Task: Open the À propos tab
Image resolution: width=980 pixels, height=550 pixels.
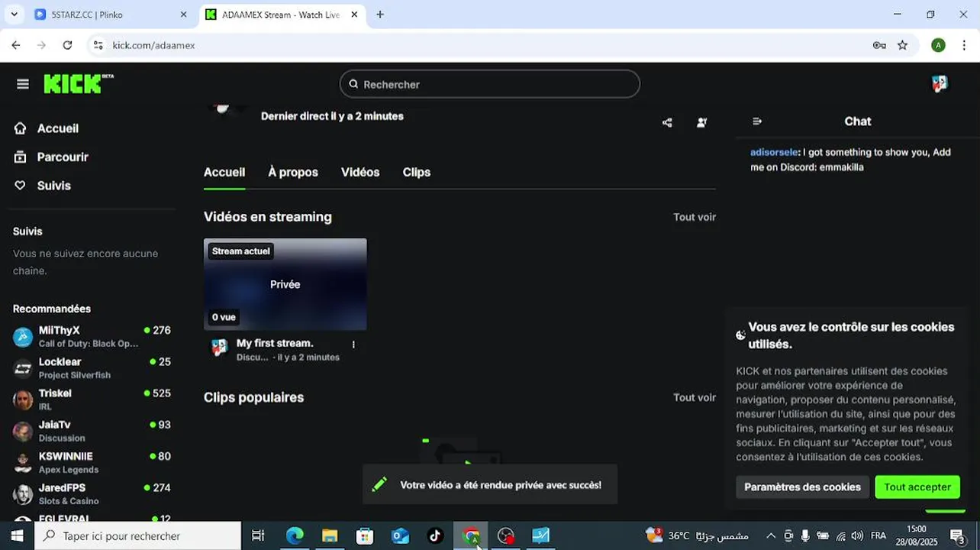Action: pyautogui.click(x=293, y=173)
